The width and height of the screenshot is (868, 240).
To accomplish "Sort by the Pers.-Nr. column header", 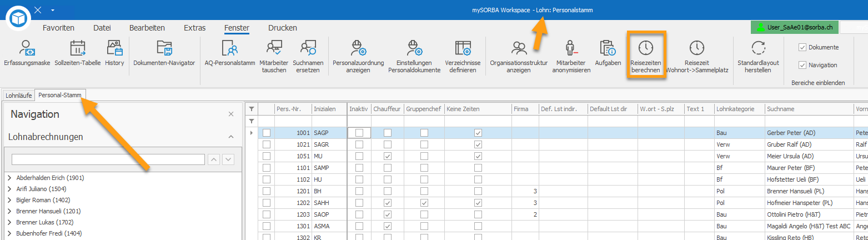I will coord(293,109).
